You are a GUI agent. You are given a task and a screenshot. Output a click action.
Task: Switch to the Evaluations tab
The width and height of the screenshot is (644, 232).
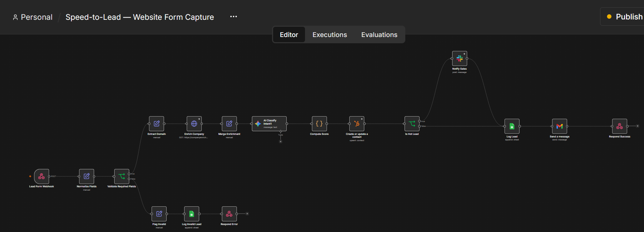pos(379,35)
